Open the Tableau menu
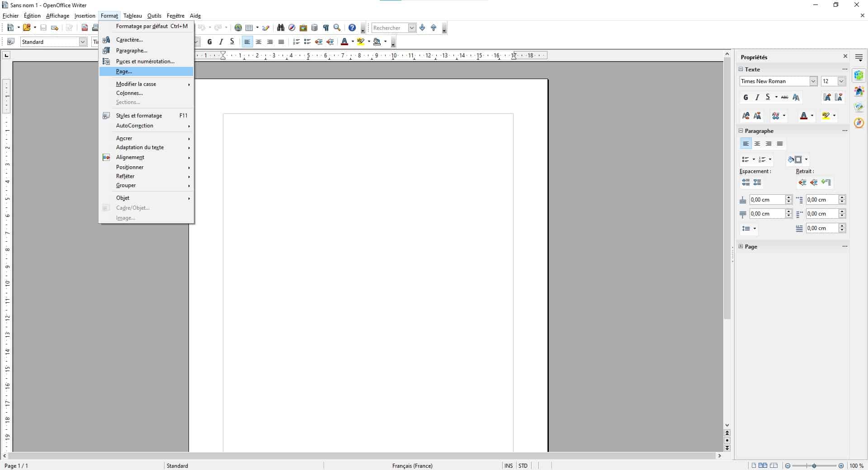Viewport: 868px width, 470px height. (132, 16)
